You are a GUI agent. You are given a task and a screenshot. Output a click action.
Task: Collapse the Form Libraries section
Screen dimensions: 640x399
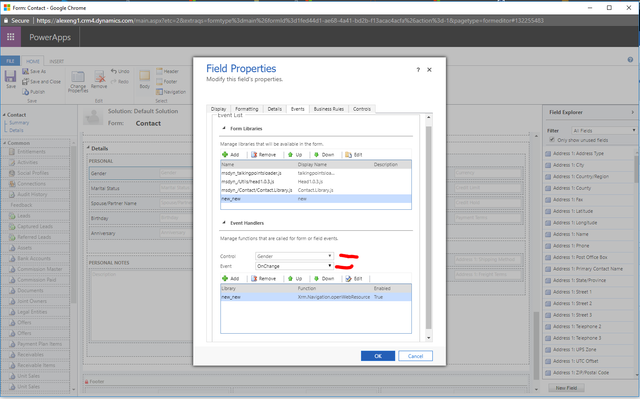pos(224,128)
